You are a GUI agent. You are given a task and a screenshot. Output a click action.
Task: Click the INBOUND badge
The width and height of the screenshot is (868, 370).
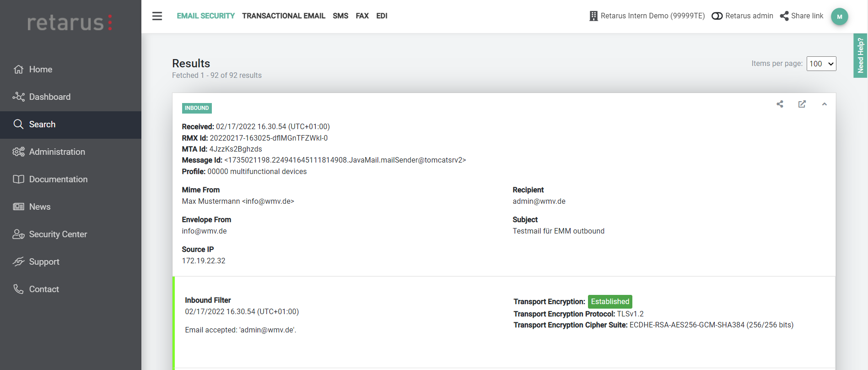[197, 108]
